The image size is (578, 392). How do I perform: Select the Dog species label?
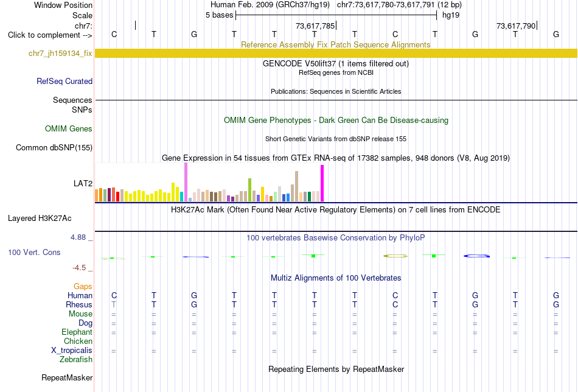86,323
